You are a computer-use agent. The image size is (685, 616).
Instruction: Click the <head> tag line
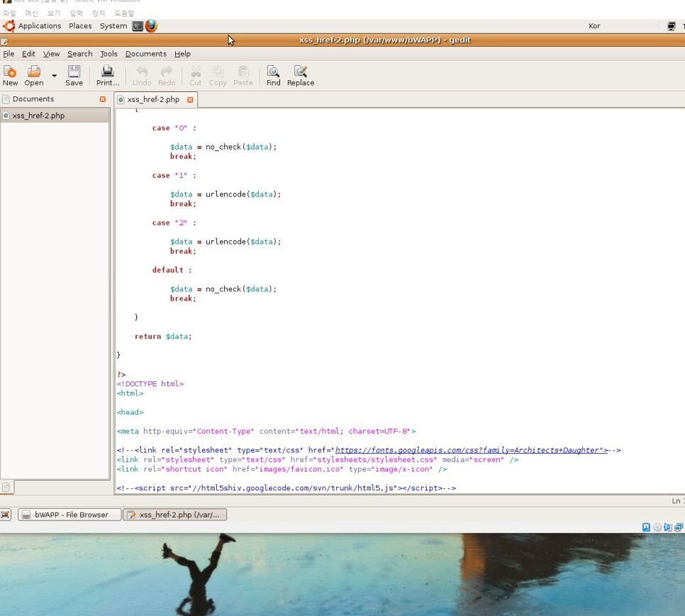[130, 412]
